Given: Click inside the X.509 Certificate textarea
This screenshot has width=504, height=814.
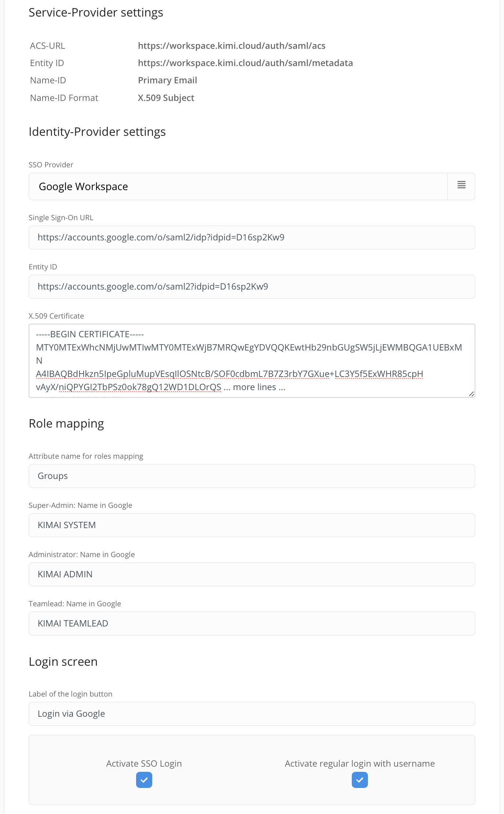Looking at the screenshot, I should pos(252,361).
